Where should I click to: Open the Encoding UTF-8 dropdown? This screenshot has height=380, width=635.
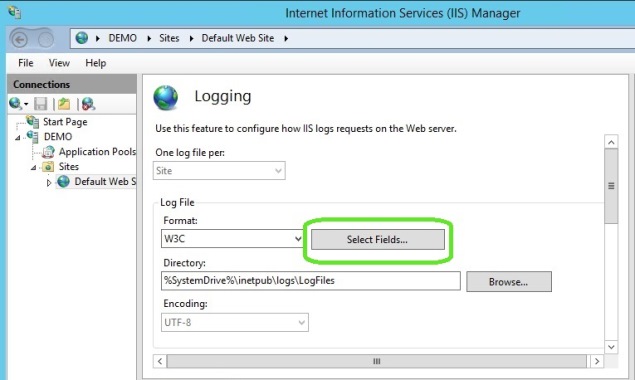tap(235, 322)
